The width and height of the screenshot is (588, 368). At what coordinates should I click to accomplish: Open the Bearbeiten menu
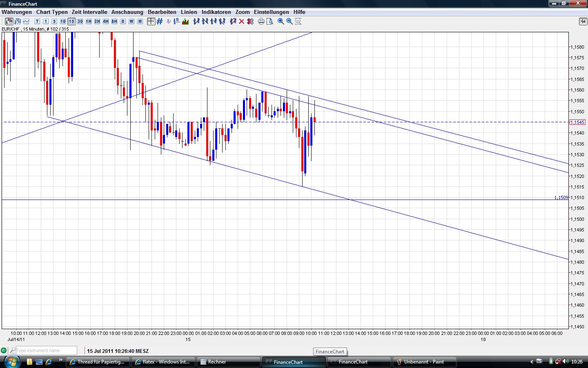(x=162, y=12)
